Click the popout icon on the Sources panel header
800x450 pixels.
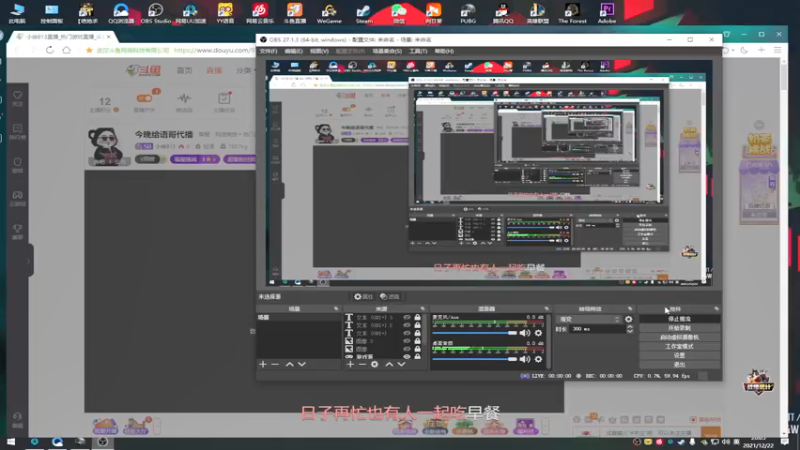pyautogui.click(x=422, y=309)
